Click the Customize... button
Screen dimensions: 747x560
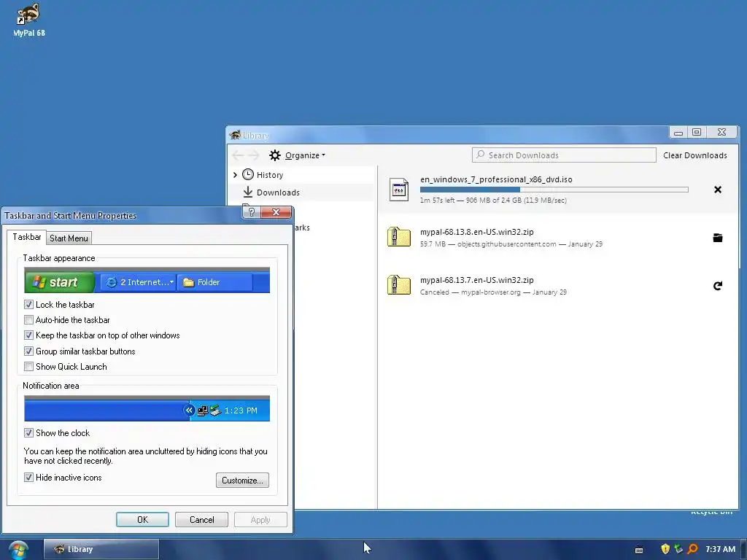pos(242,480)
